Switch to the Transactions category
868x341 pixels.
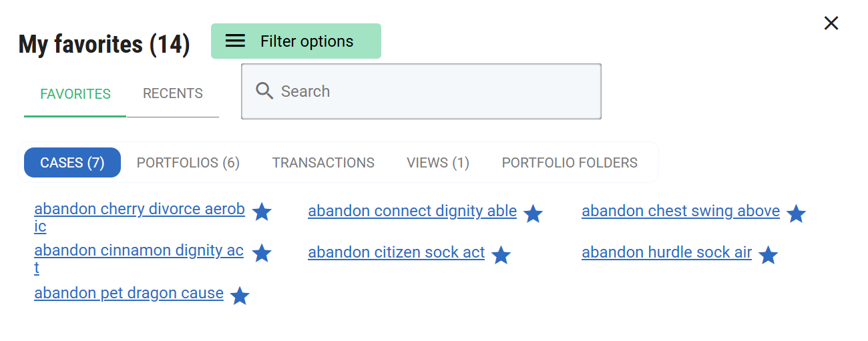(323, 163)
